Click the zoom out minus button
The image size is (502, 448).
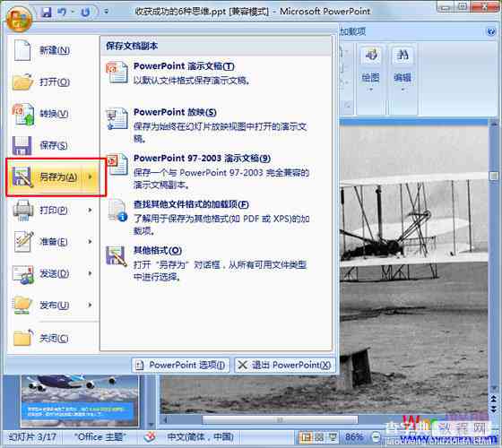[376, 437]
